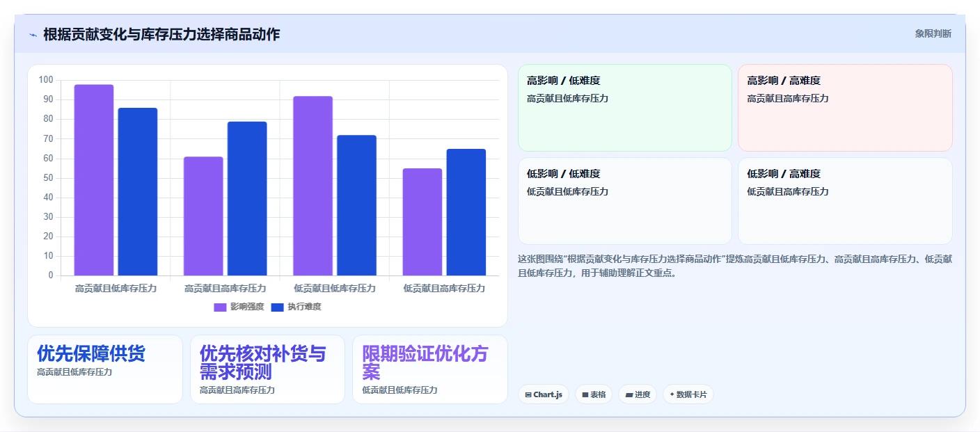Select the blue bar for 高贡献且高库存压力

(247, 199)
